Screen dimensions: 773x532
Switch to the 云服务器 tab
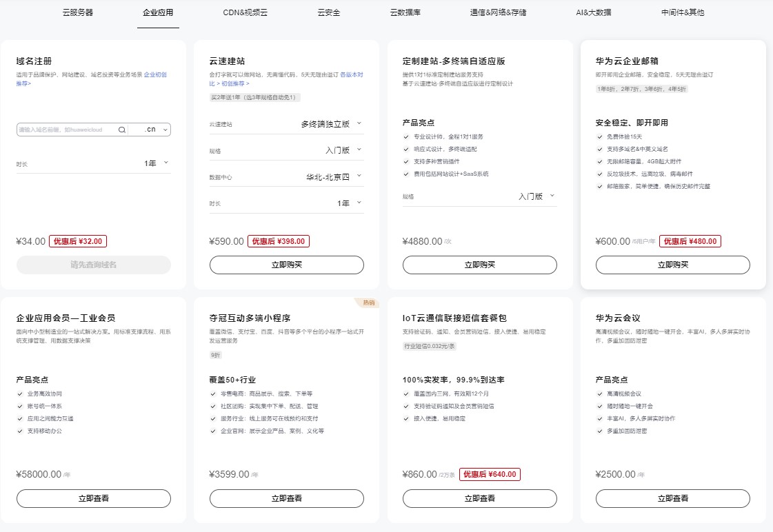tap(78, 12)
